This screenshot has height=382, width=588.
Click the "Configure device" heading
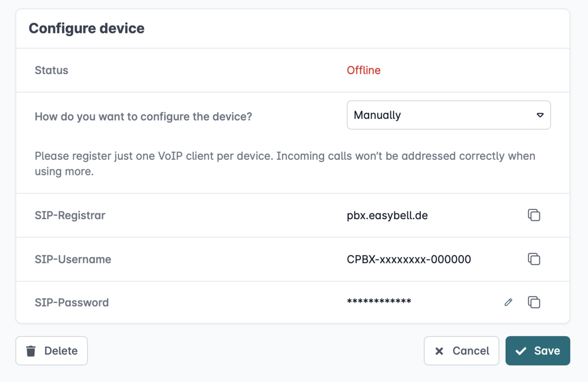[x=87, y=28]
